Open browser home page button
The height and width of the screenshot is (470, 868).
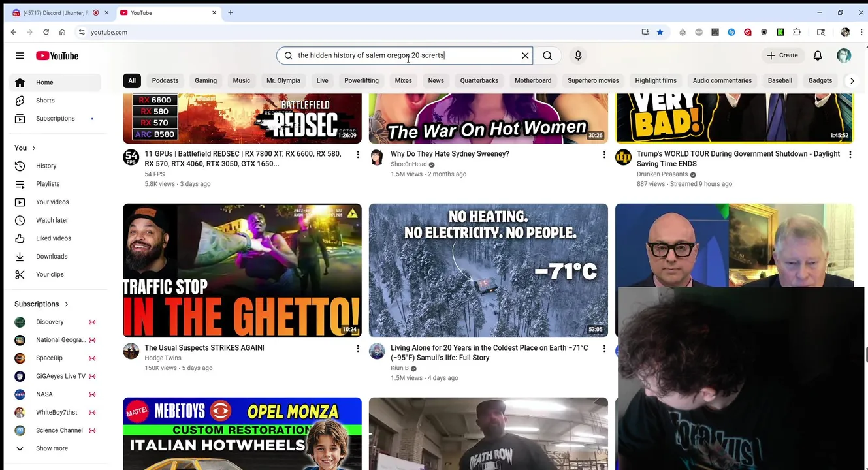coord(62,32)
